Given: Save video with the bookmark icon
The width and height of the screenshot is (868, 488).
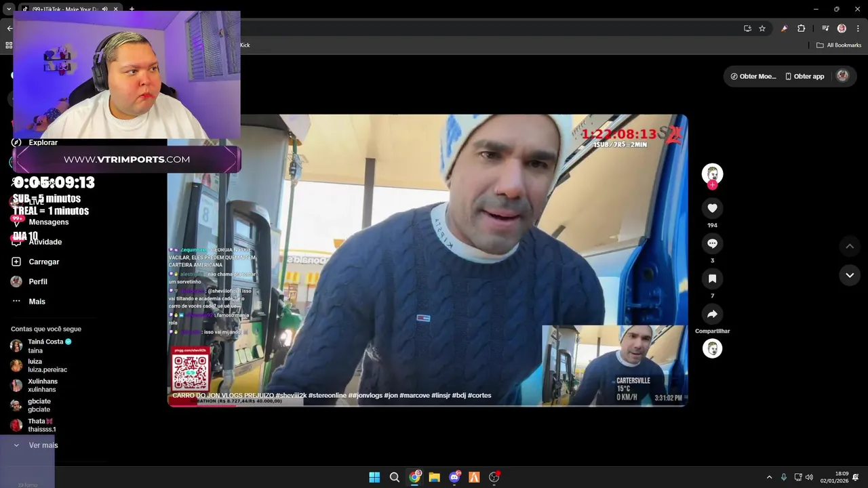Looking at the screenshot, I should click(x=712, y=279).
